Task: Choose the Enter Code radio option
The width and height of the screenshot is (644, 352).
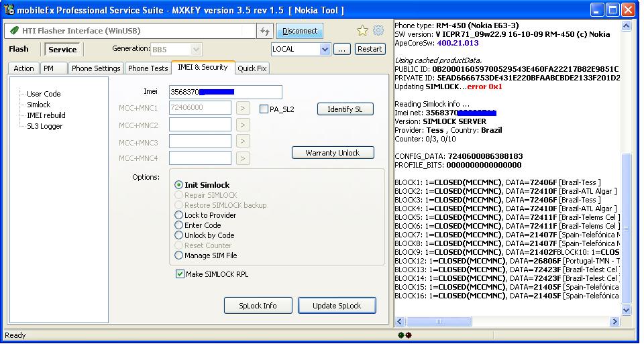Action: [178, 225]
